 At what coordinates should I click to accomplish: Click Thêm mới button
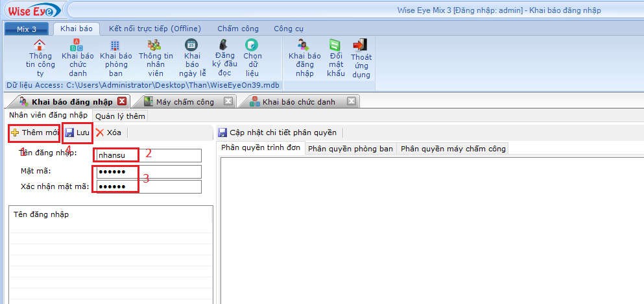[35, 133]
